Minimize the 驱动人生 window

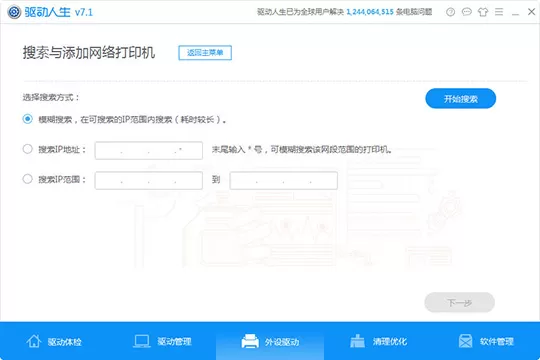[515, 14]
